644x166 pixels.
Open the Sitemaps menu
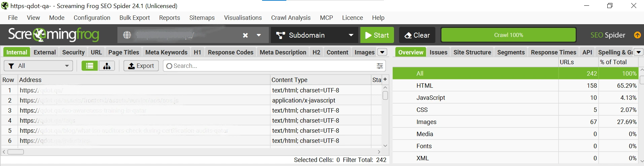point(202,18)
